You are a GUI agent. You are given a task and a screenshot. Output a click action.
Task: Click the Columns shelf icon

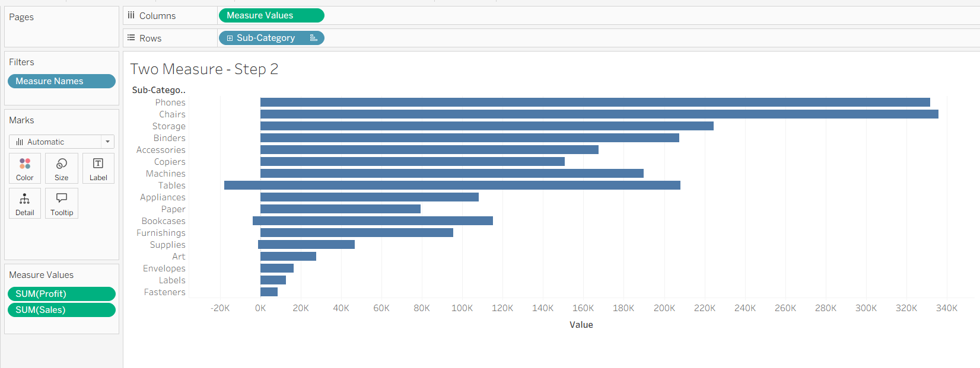(131, 15)
